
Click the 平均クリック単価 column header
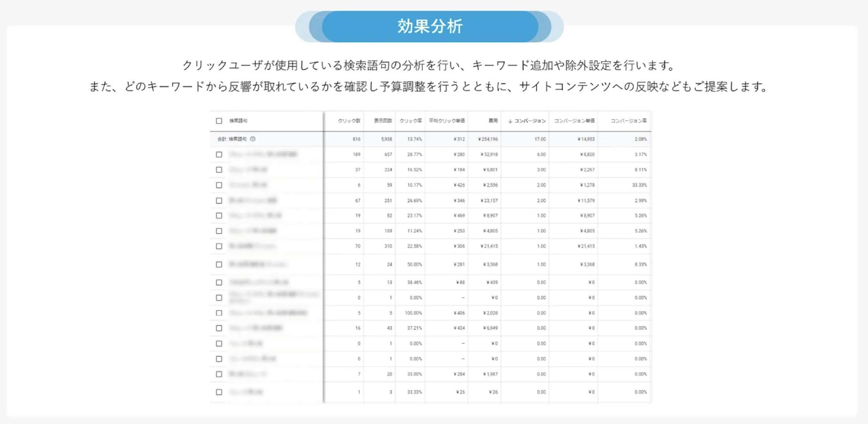[447, 121]
